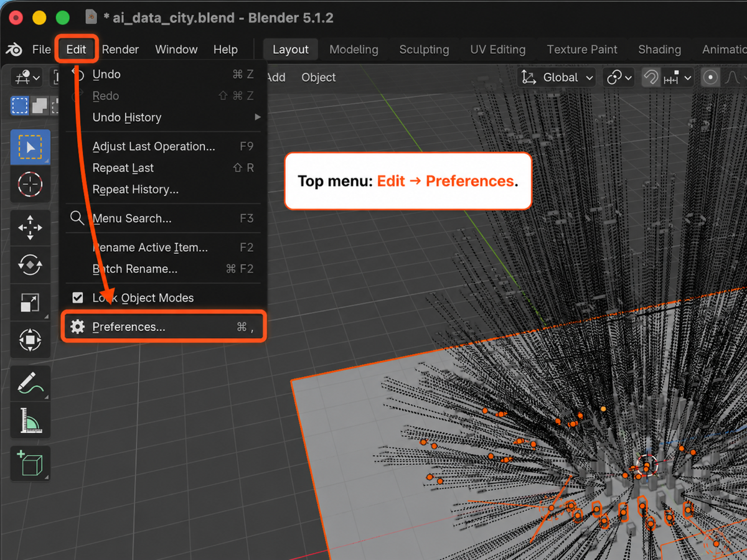Open the Window menu
The height and width of the screenshot is (560, 747).
[176, 49]
